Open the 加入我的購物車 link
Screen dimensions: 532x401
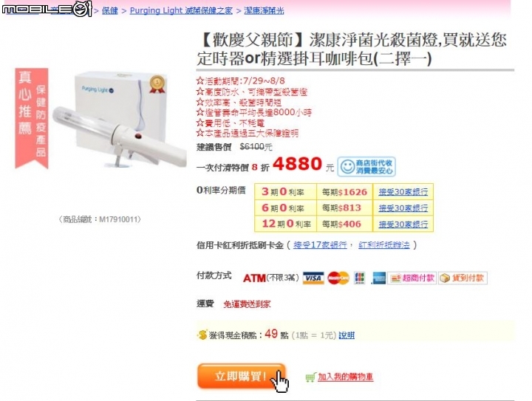click(x=345, y=377)
